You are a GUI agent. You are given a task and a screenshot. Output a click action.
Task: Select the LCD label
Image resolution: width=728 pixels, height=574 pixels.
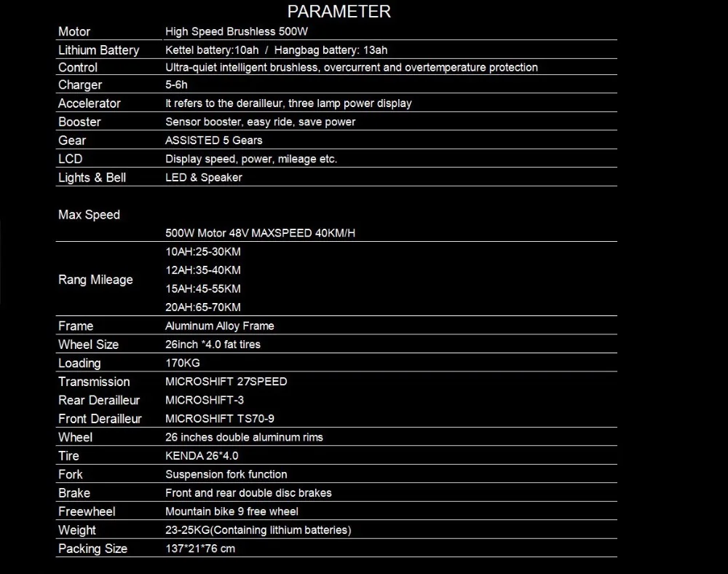coord(70,159)
